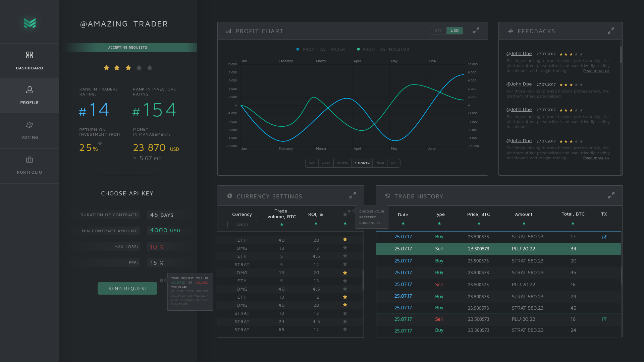Screen dimensions: 644x362
Task: Open the Voting section icon
Action: tap(30, 125)
